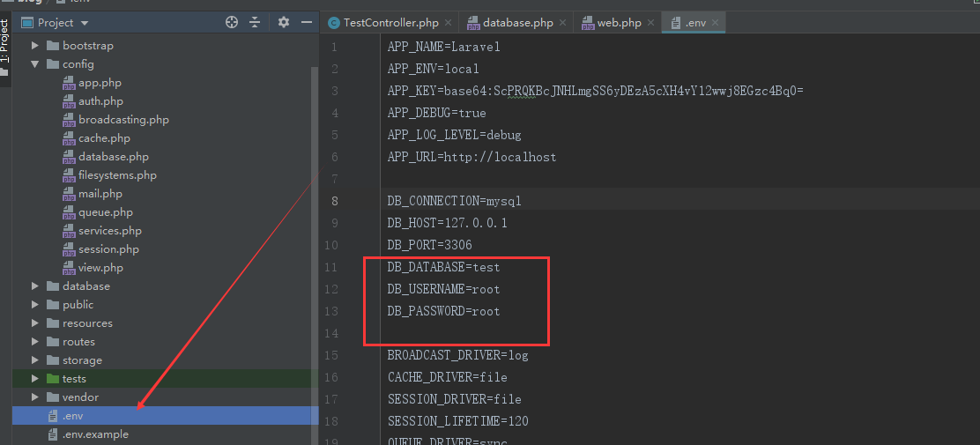Select the .env editor tab
Viewport: 980px width, 445px height.
pos(695,23)
